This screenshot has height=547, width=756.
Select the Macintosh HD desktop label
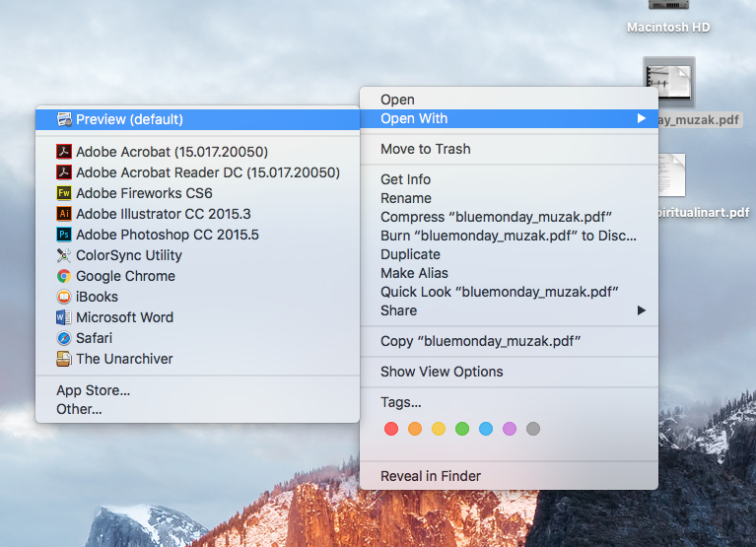click(x=668, y=28)
